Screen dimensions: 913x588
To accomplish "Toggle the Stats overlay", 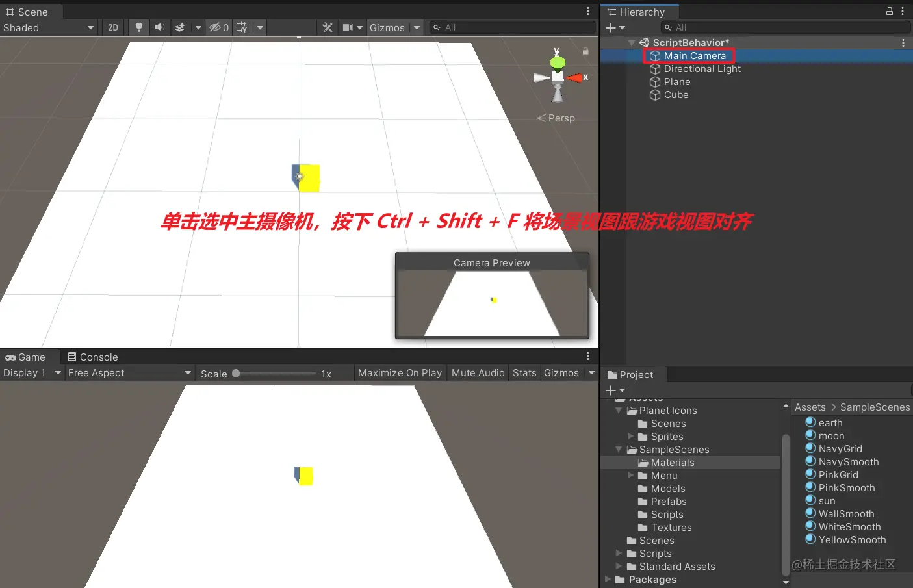I will point(524,373).
